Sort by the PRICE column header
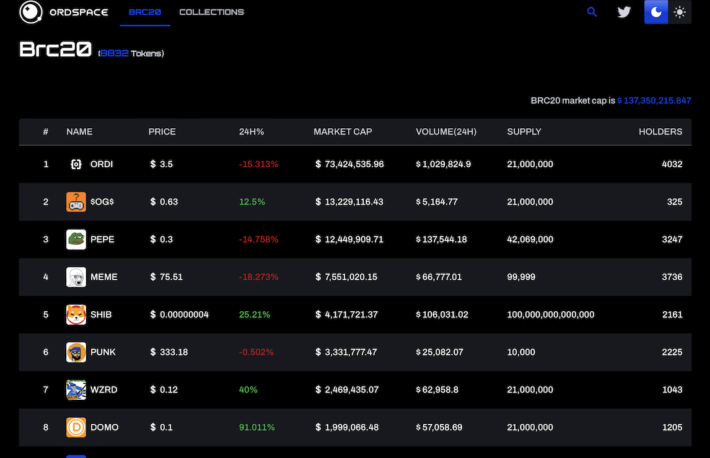710x458 pixels. [162, 132]
